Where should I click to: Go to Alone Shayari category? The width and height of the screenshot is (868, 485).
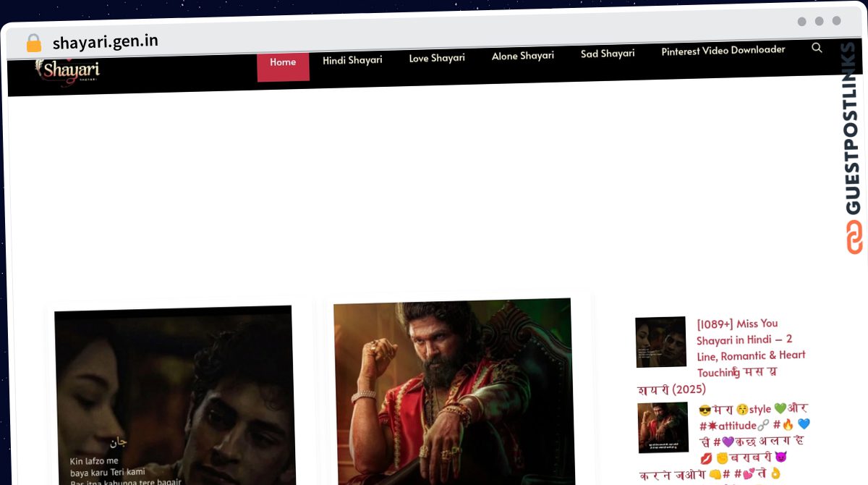coord(523,56)
